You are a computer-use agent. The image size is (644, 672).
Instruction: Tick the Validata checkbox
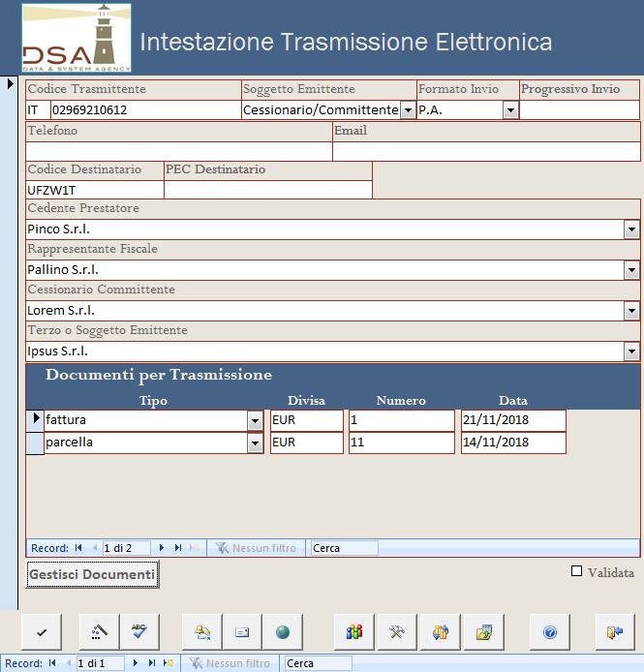[577, 572]
